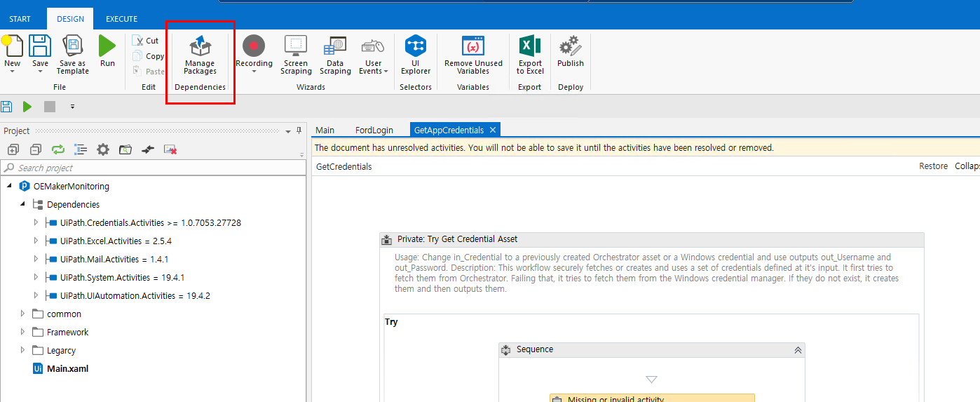Open UI Explorer

point(416,55)
